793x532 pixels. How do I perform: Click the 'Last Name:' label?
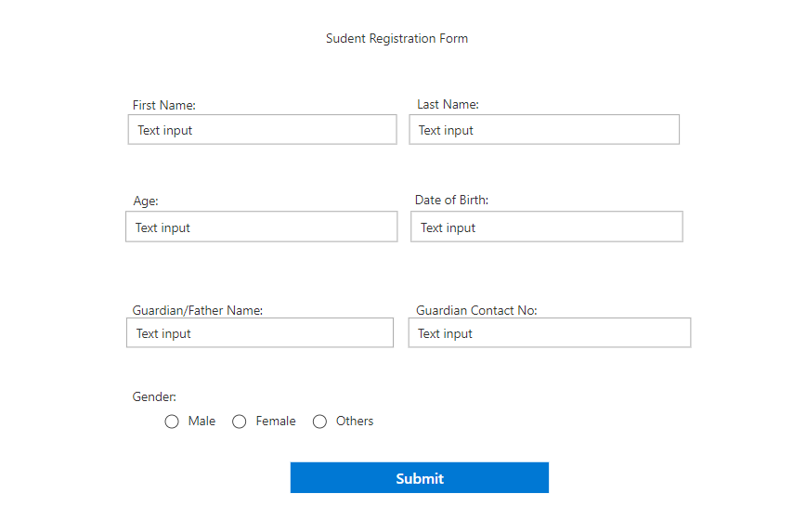(x=448, y=105)
